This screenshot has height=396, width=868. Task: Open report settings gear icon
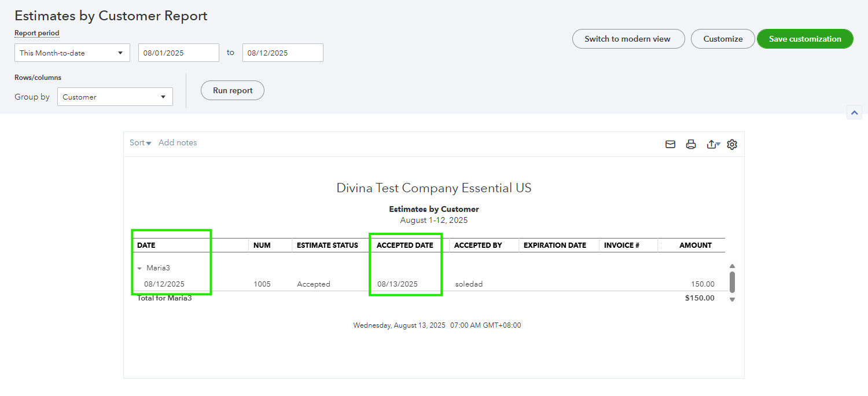coord(732,144)
